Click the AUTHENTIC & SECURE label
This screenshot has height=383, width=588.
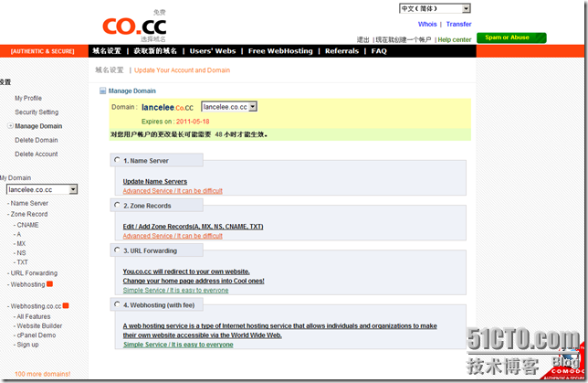coord(42,51)
